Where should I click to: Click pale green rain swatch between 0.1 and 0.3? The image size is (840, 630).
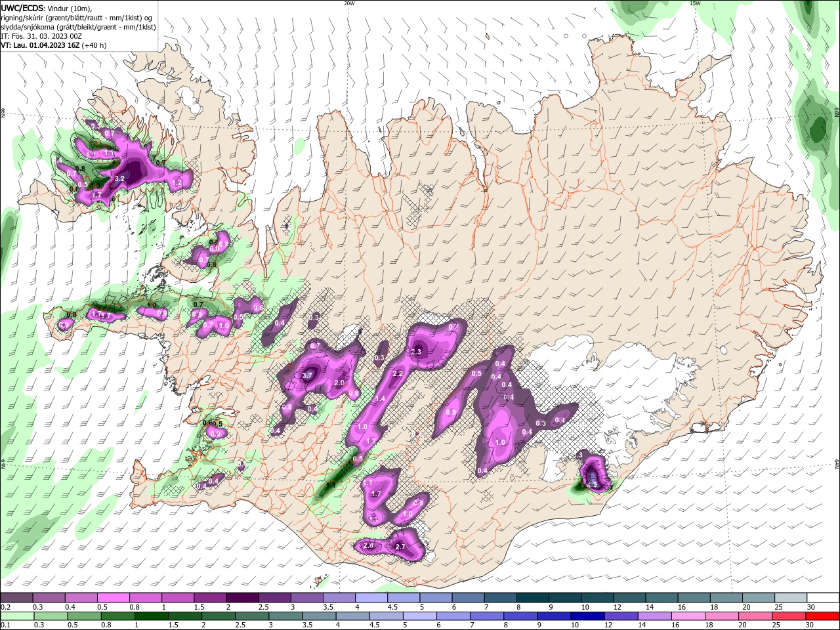coord(17,616)
